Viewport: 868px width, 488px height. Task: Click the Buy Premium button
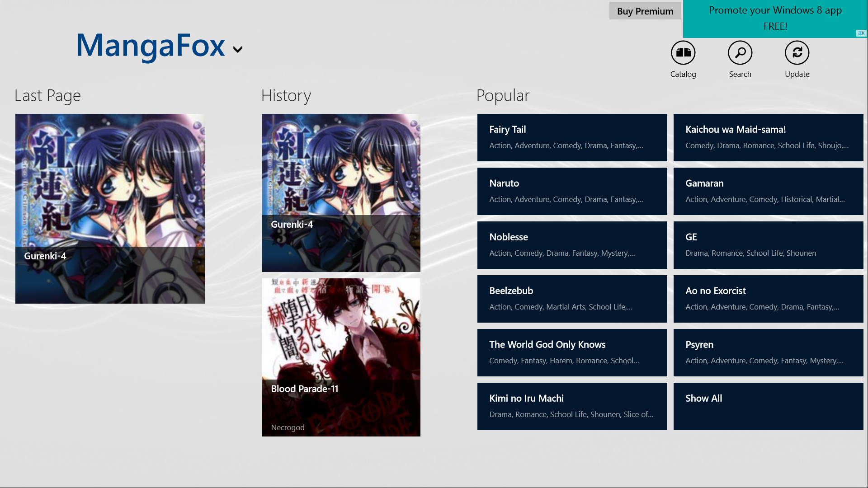645,11
